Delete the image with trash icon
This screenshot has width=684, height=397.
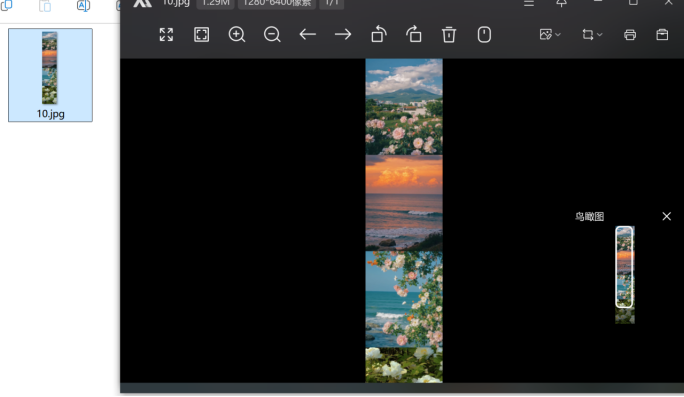449,34
